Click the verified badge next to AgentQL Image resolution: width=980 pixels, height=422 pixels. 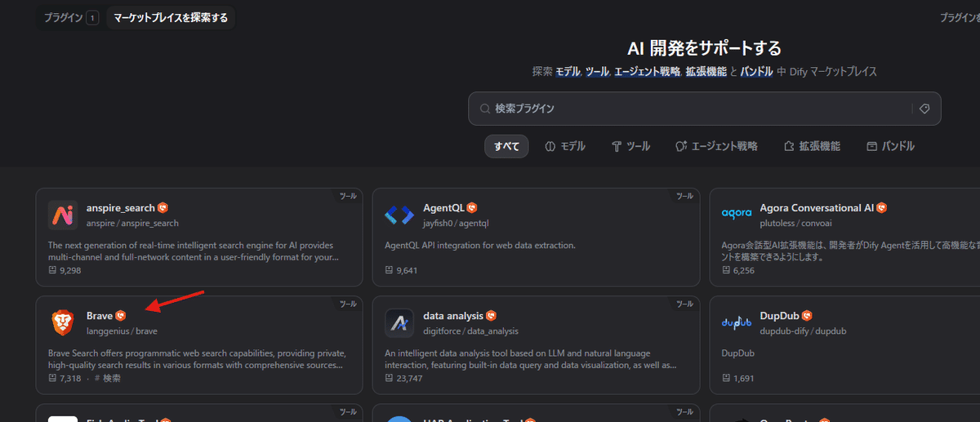tap(472, 208)
